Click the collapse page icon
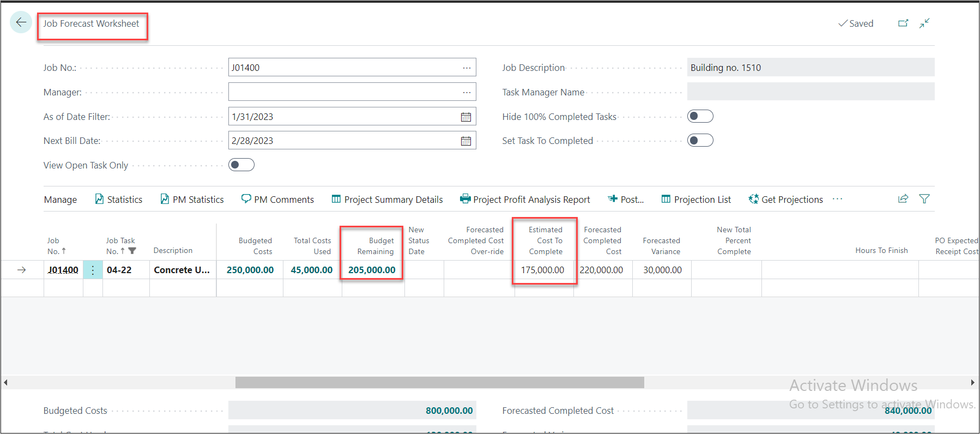This screenshot has height=434, width=980. [x=924, y=23]
